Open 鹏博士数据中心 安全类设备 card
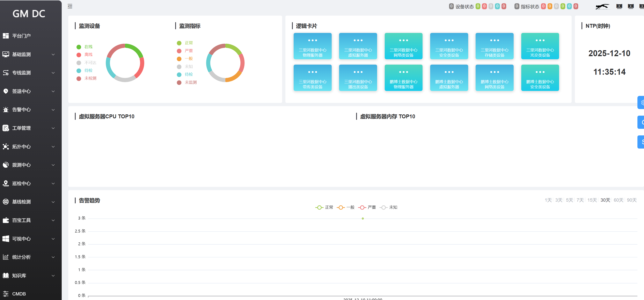 [540, 78]
